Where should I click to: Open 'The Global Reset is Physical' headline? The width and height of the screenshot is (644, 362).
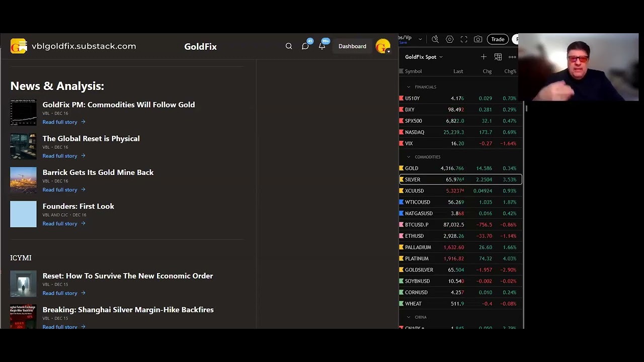tap(91, 138)
